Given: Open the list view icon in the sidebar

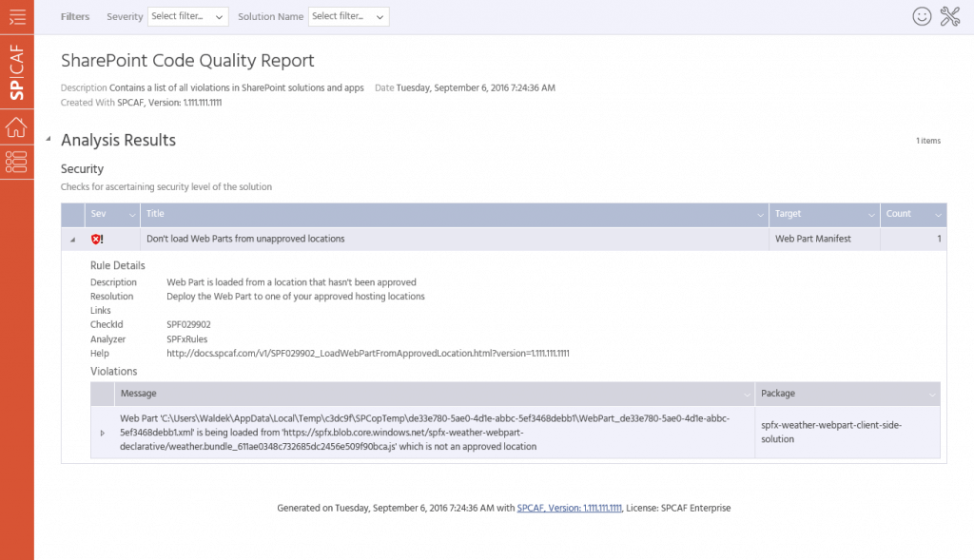Looking at the screenshot, I should click(x=17, y=162).
